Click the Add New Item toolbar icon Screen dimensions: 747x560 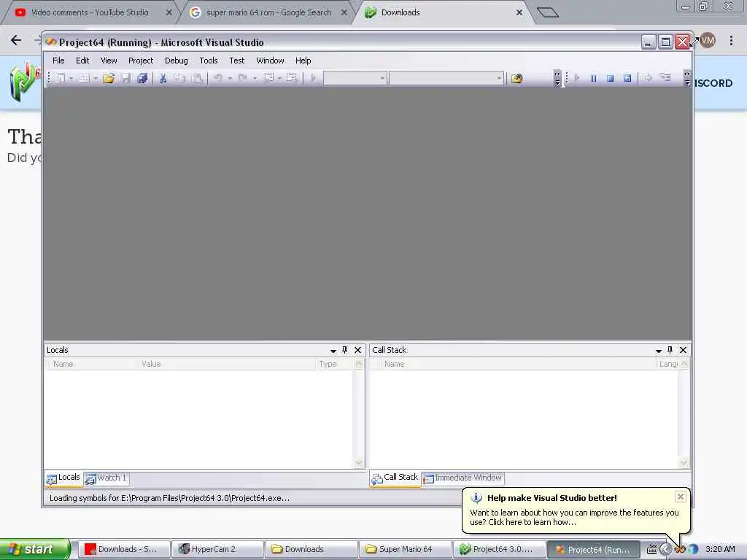[x=84, y=78]
